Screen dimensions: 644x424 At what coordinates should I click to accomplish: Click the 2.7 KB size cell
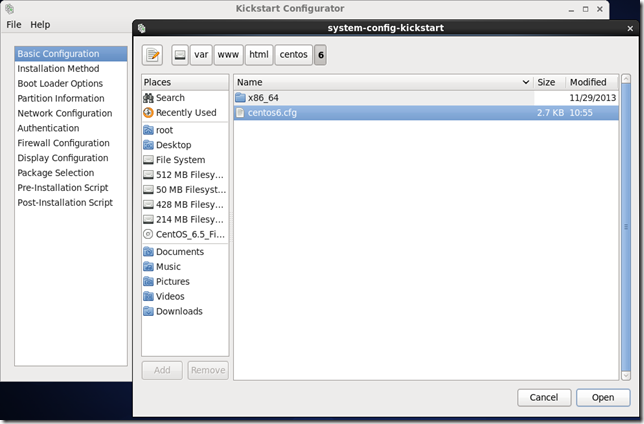pos(550,113)
